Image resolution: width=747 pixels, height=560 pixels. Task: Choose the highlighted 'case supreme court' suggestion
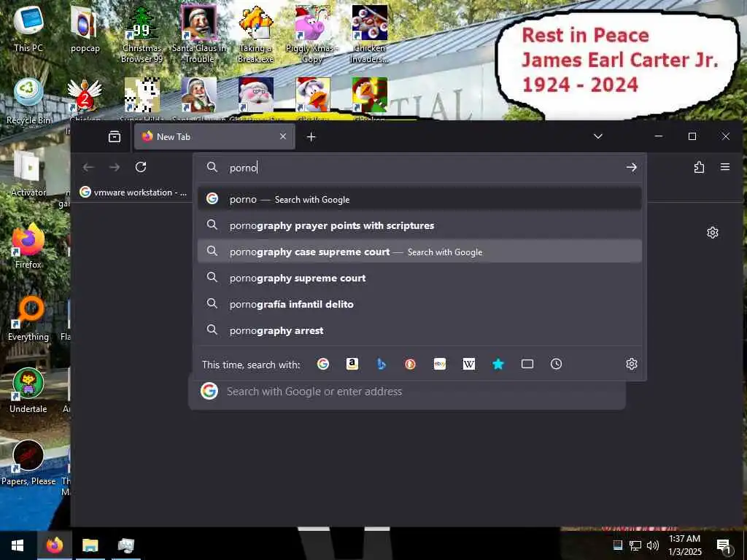point(419,252)
